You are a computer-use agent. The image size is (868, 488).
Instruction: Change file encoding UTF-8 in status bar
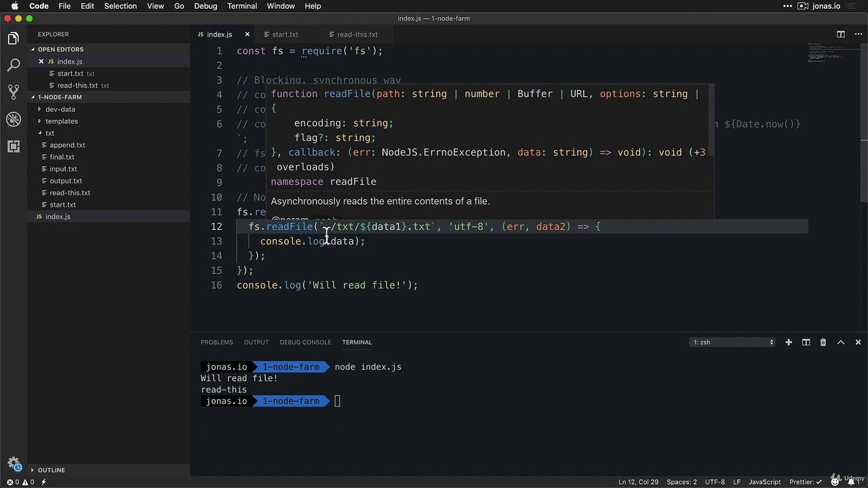pos(715,482)
